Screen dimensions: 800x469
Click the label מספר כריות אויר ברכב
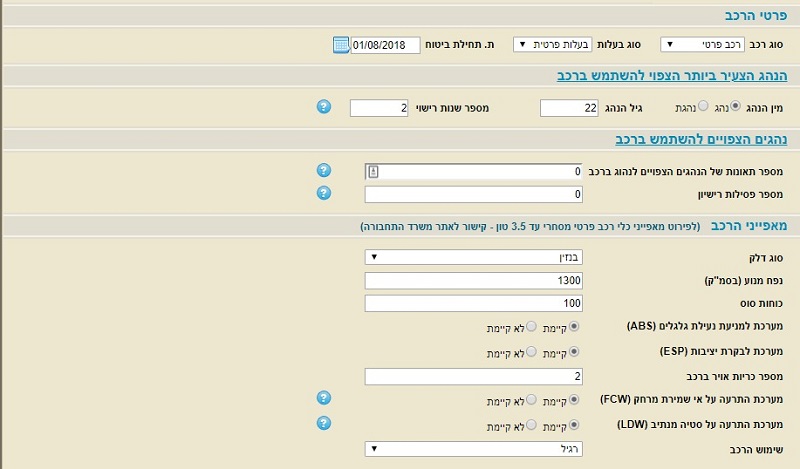(735, 377)
